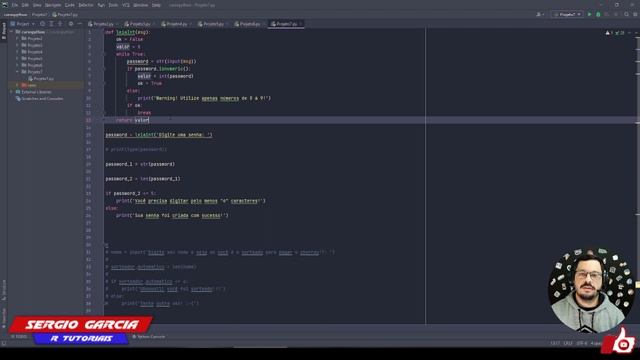Screen dimensions: 640x360
Task: Open Search Everywhere magnifier icon
Action: point(627,14)
